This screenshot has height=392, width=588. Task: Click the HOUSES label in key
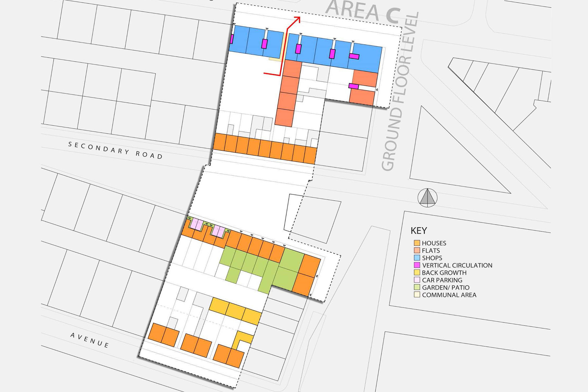[x=434, y=243]
